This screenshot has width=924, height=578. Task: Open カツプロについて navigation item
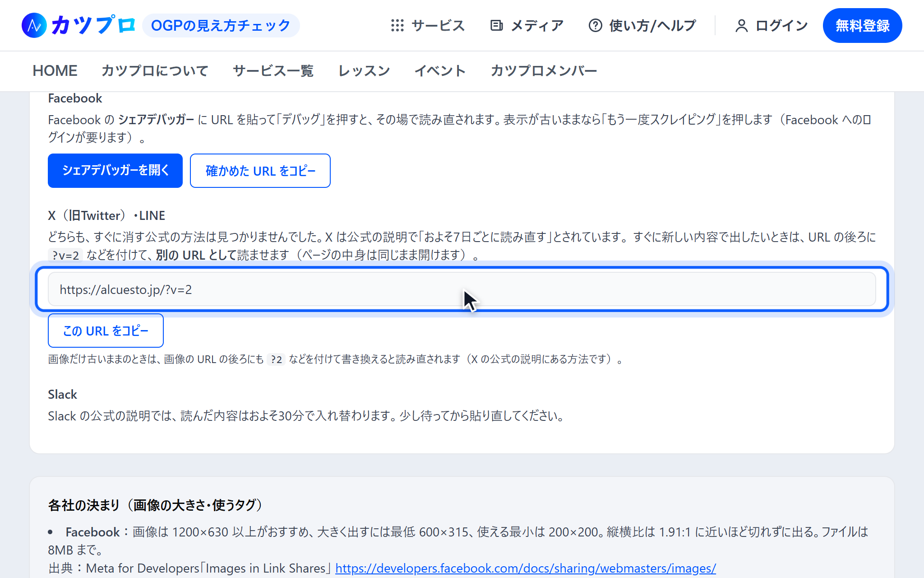pos(155,70)
